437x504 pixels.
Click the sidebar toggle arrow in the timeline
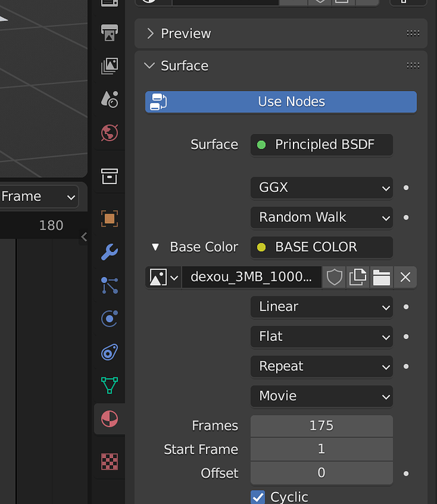coord(84,237)
